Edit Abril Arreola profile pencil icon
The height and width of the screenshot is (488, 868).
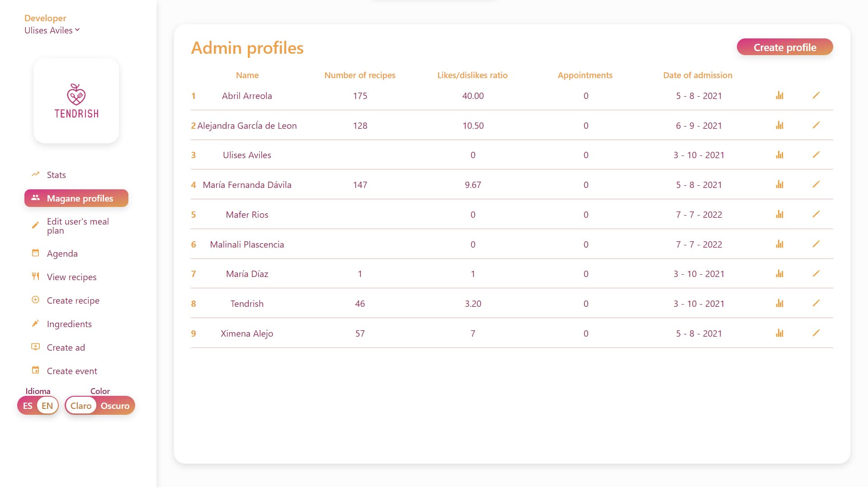(816, 95)
